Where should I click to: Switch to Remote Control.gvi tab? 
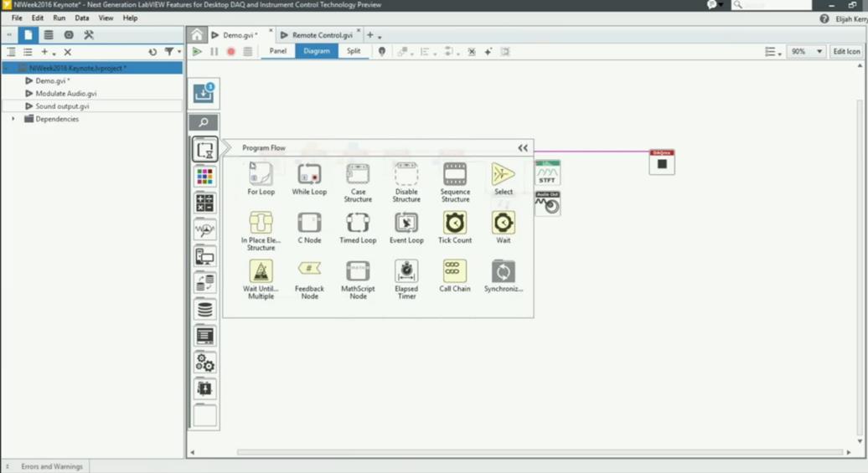coord(322,35)
